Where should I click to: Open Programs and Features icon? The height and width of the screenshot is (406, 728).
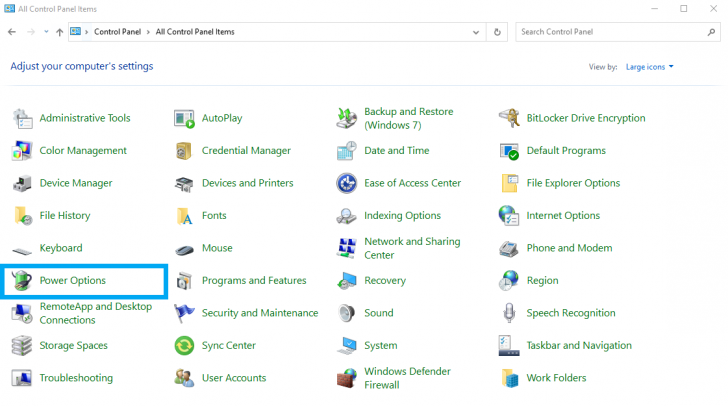(184, 281)
